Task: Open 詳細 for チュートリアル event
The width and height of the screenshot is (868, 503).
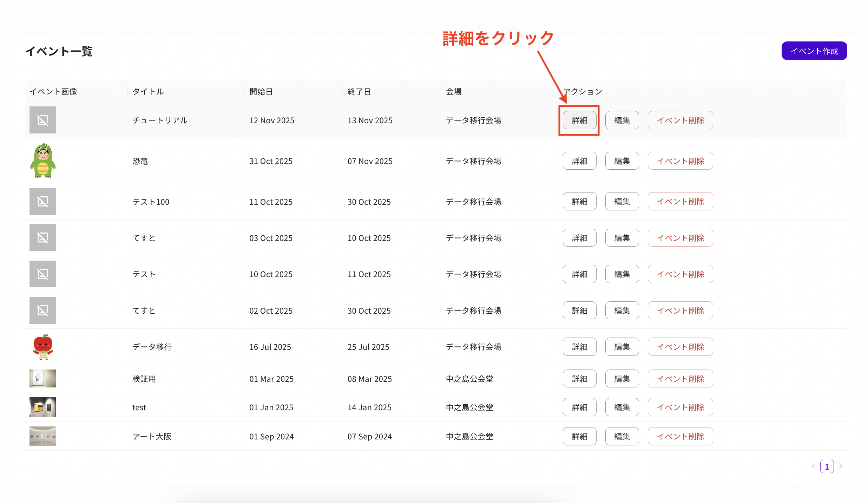Action: tap(579, 120)
